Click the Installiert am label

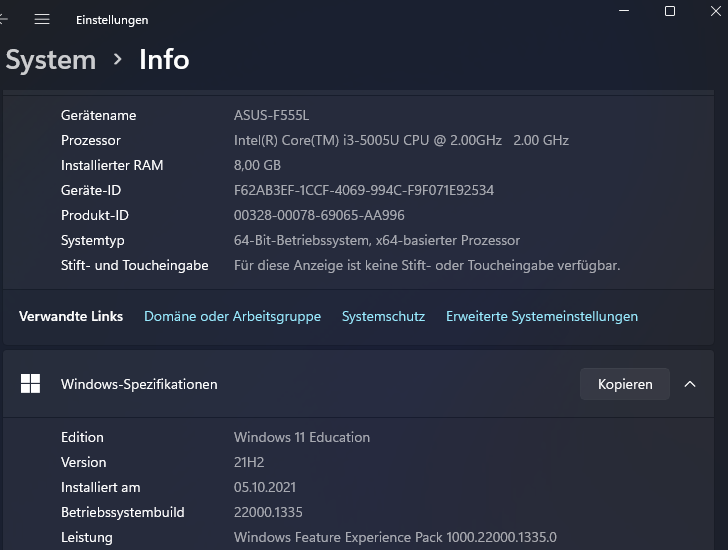[100, 487]
